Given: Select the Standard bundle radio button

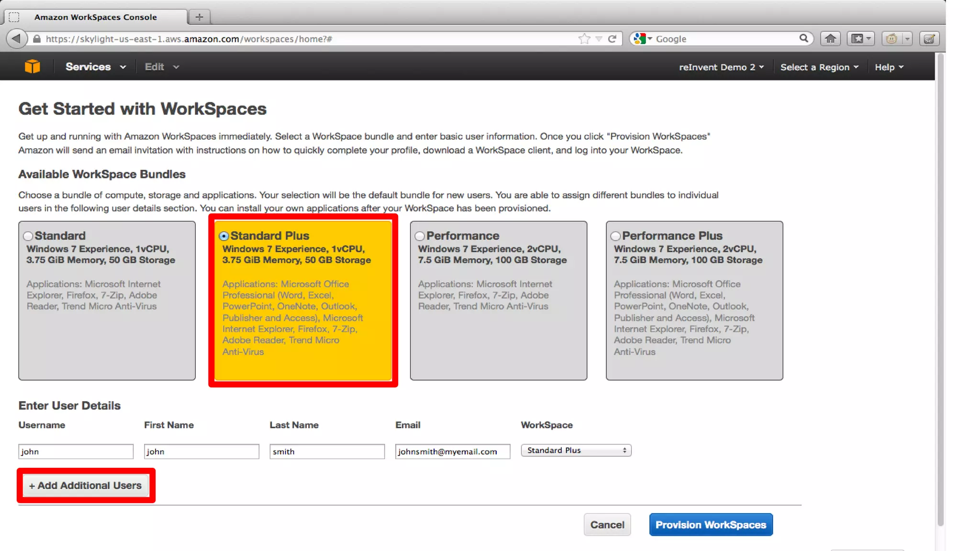Looking at the screenshot, I should coord(28,236).
